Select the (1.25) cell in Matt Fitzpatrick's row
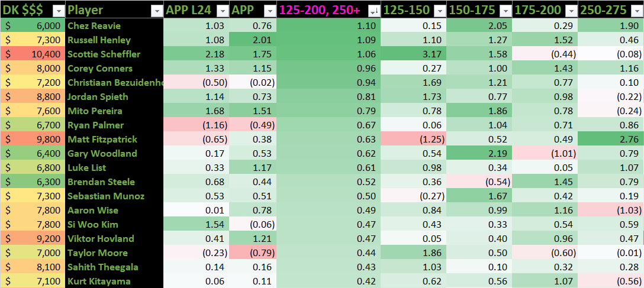This screenshot has height=288, width=644. point(413,140)
